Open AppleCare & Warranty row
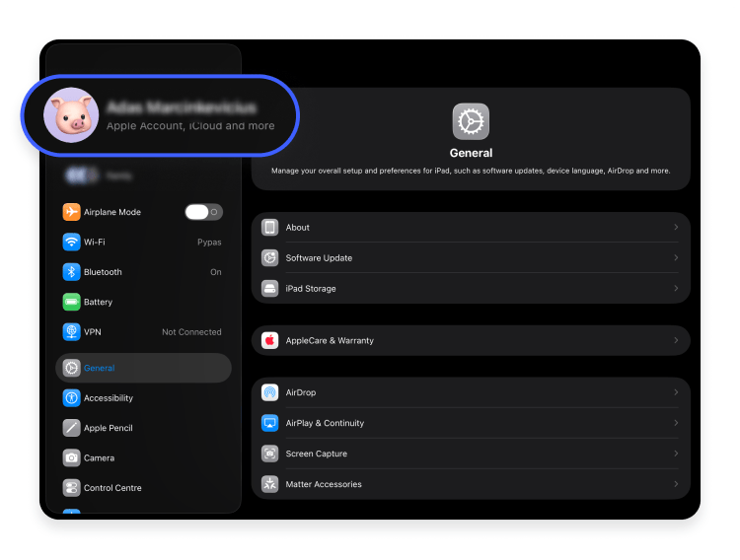Screen dimensions: 740x560 point(471,340)
